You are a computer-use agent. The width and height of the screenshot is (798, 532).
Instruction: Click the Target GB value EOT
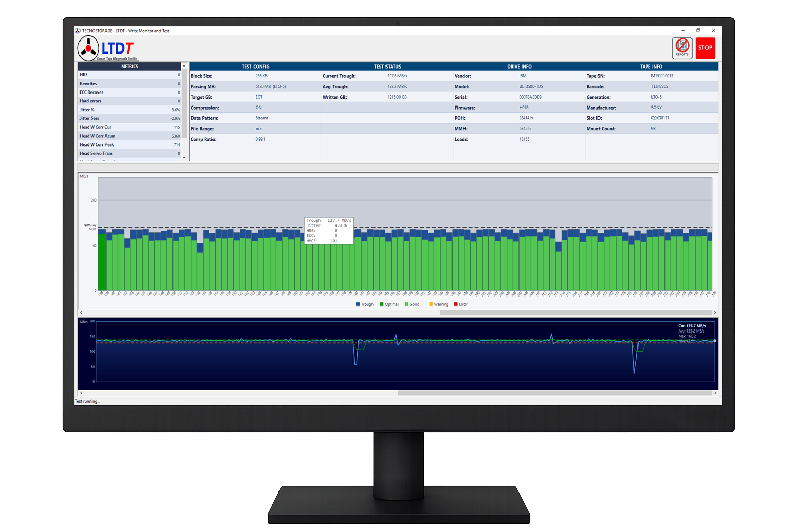tap(259, 97)
